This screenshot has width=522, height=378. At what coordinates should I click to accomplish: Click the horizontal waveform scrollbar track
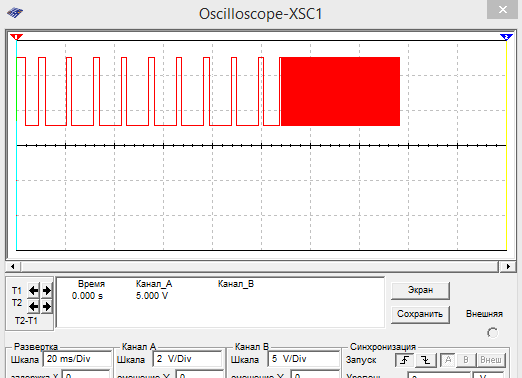click(259, 266)
